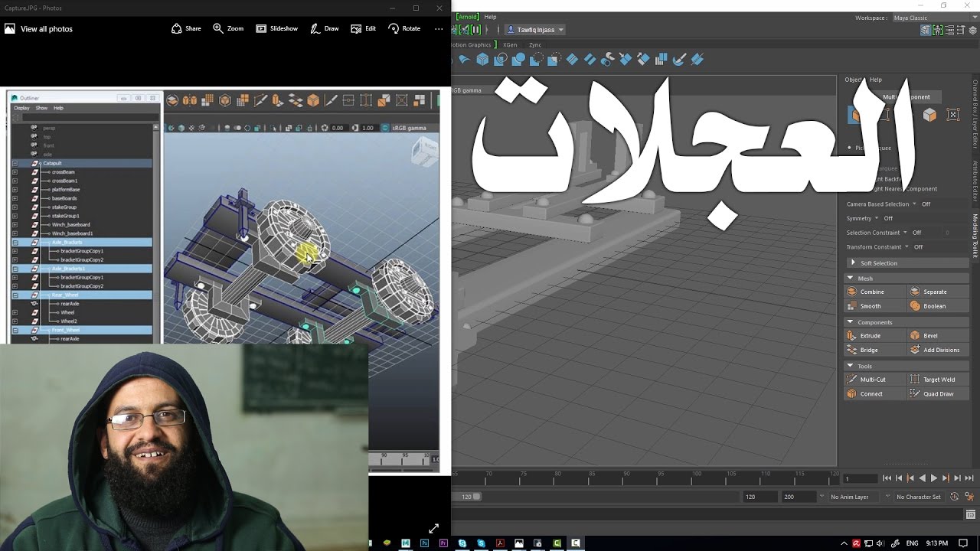Open the Modeling Toolkit Object menu
The width and height of the screenshot is (980, 551).
point(853,80)
